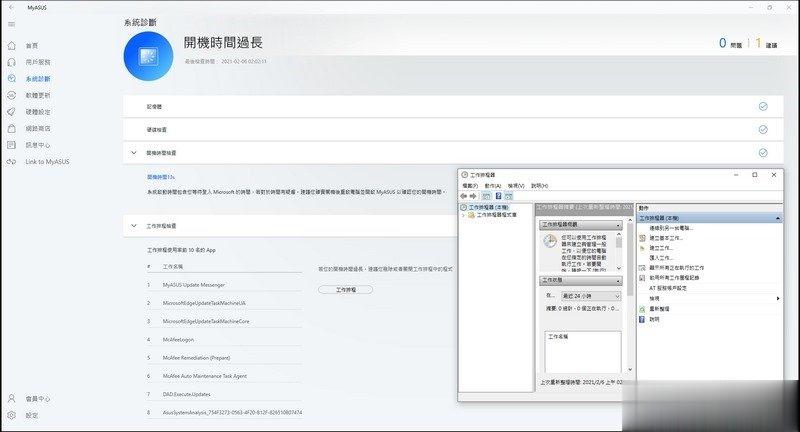Viewport: 800px width, 432px height.
Task: Open the 檔案(F) menu in Task Scheduler
Action: pyautogui.click(x=470, y=186)
